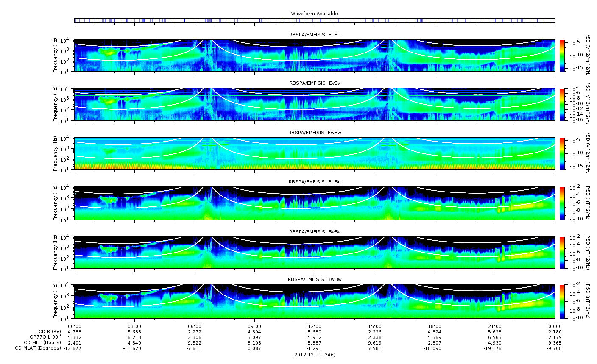597x364 pixels.
Task: Click the EuEu panel color scale bar
Action: [562, 56]
